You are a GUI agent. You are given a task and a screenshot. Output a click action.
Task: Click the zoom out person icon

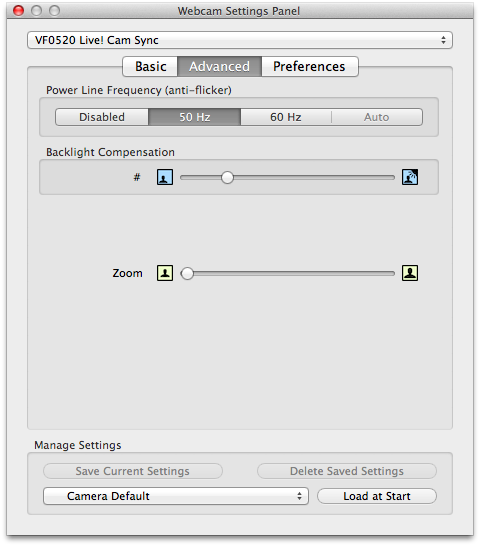[x=165, y=273]
